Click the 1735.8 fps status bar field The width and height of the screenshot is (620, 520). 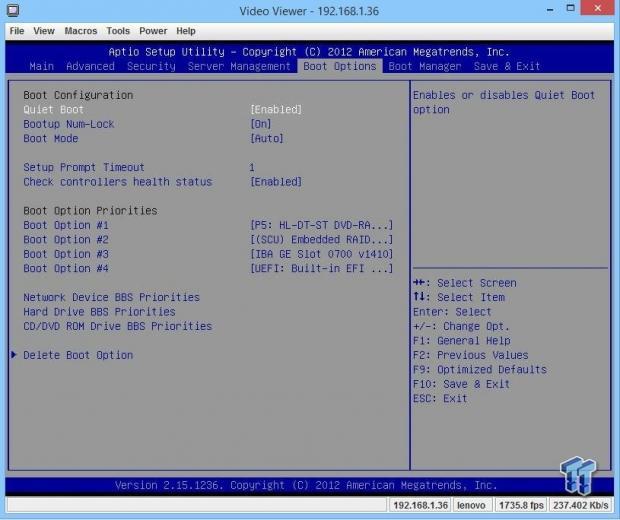tap(521, 505)
